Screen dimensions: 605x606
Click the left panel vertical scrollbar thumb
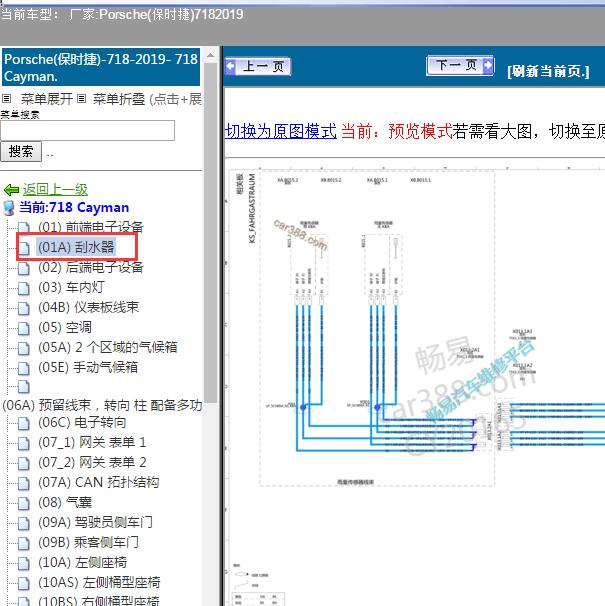[x=210, y=233]
